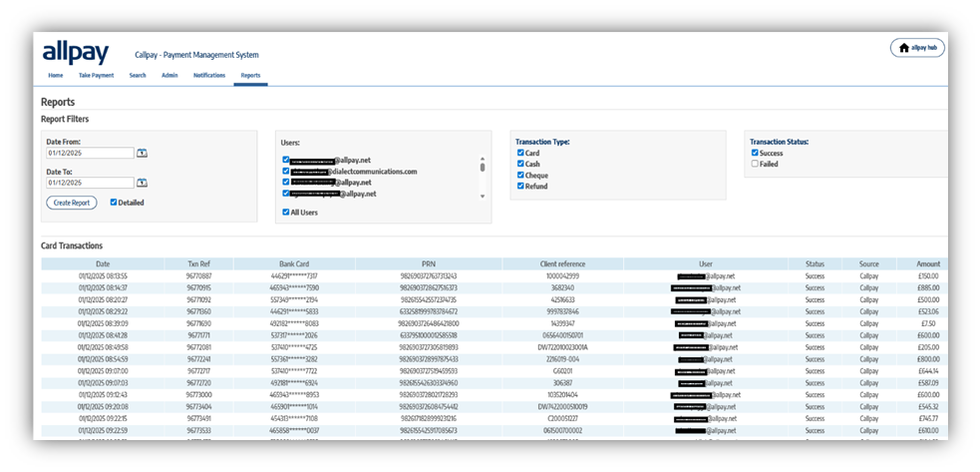Click the PRN column header
Image resolution: width=980 pixels, height=472 pixels.
click(x=428, y=264)
